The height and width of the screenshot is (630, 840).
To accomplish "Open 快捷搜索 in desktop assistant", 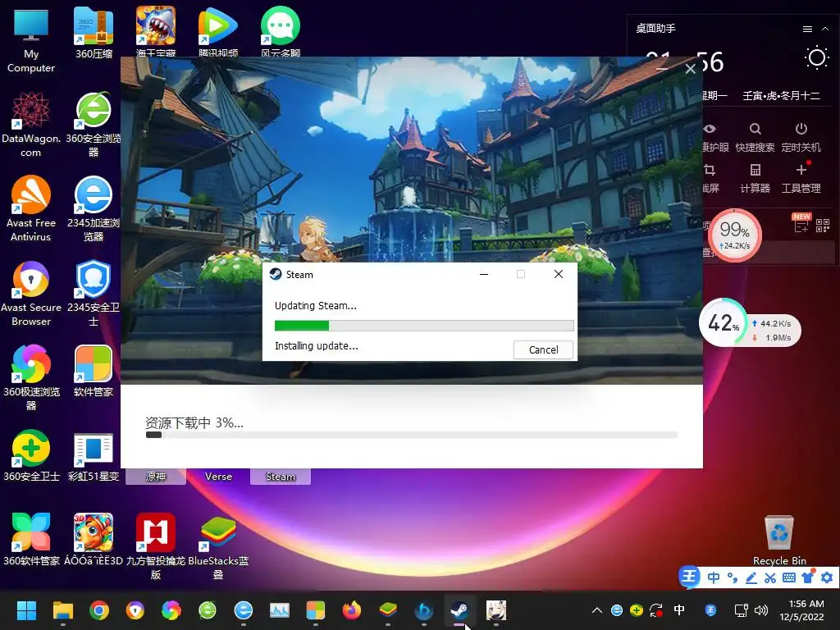I will tap(755, 137).
